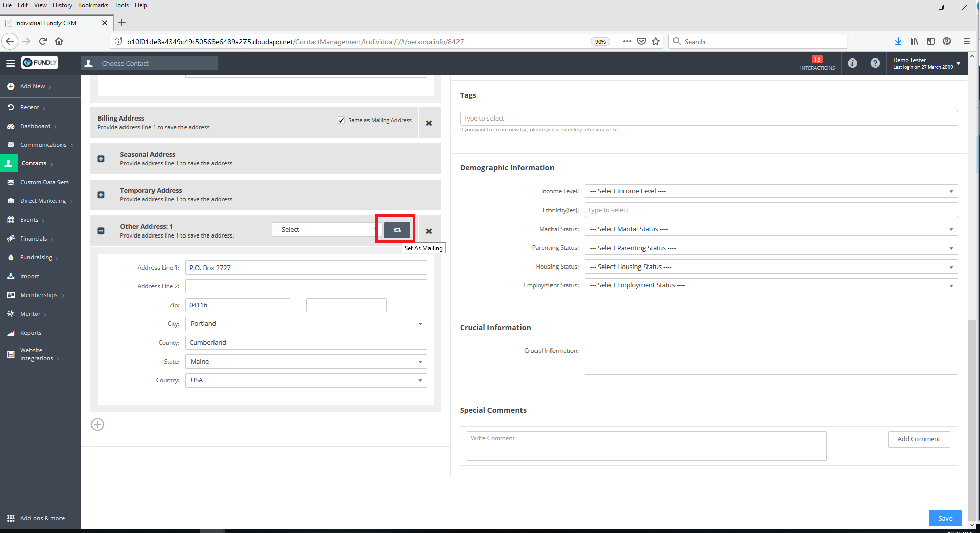Click the Choose Contact search field
This screenshot has width=980, height=533.
(157, 63)
